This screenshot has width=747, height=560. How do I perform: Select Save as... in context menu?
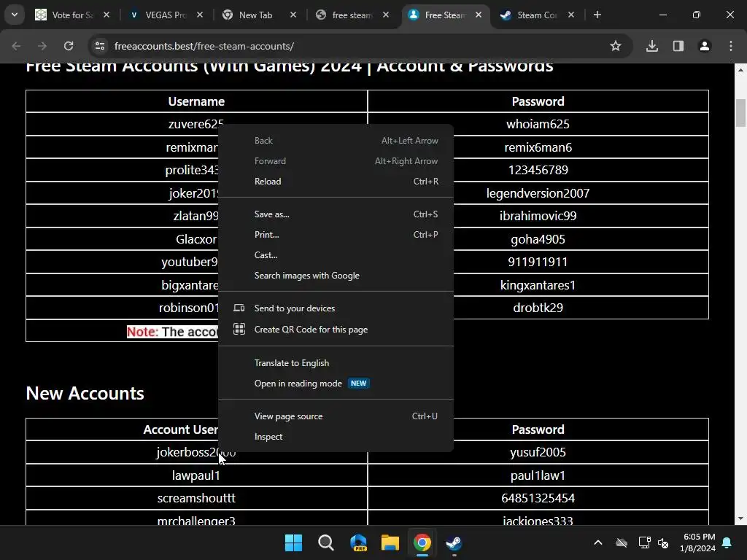tap(336, 214)
